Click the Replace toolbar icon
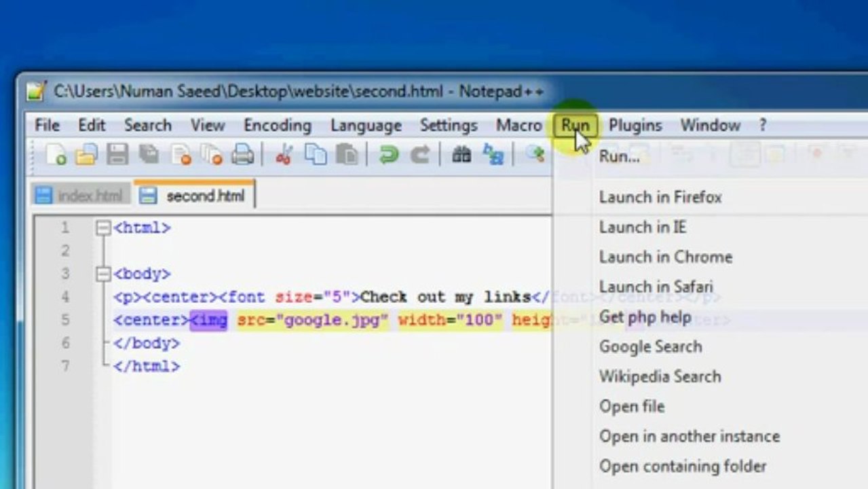 [x=493, y=155]
